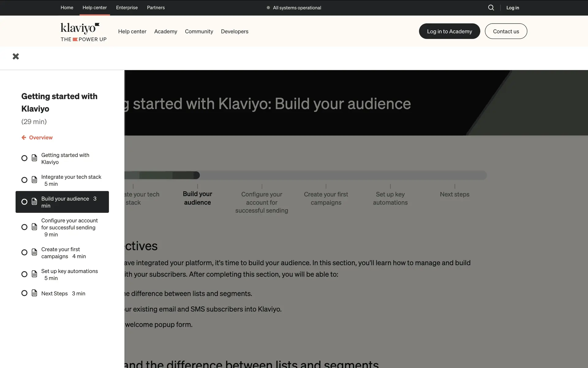This screenshot has height=368, width=588.
Task: Open the Developers menu item
Action: pyautogui.click(x=235, y=32)
